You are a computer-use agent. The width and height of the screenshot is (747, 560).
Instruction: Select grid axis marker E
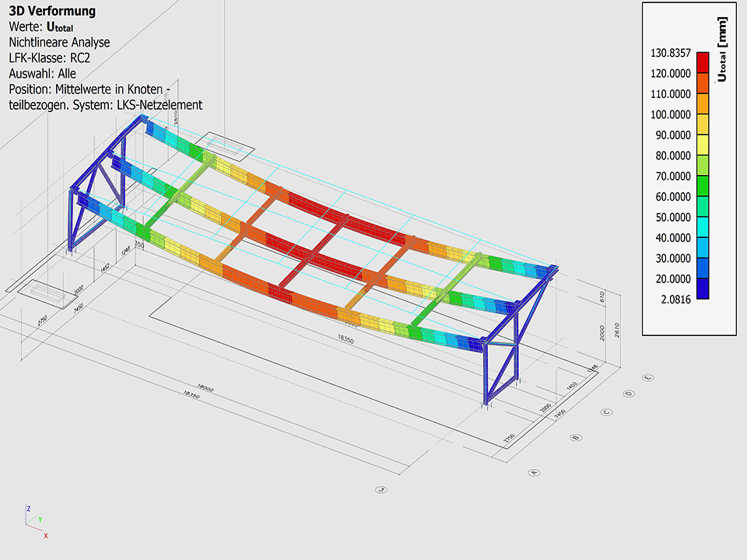coord(647,378)
